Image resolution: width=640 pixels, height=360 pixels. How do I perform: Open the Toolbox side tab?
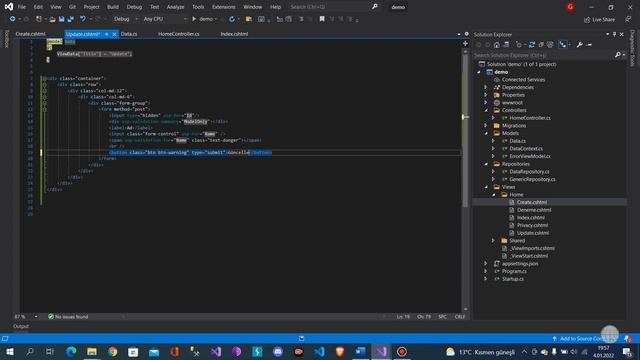pyautogui.click(x=6, y=39)
